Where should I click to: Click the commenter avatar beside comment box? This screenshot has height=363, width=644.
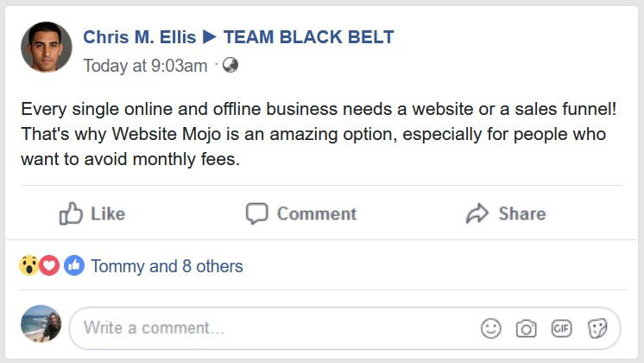(41, 325)
